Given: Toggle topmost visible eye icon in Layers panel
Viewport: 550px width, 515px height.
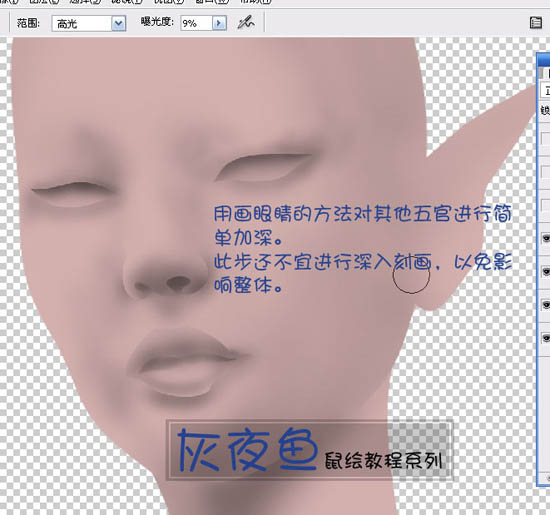Looking at the screenshot, I should point(546,238).
